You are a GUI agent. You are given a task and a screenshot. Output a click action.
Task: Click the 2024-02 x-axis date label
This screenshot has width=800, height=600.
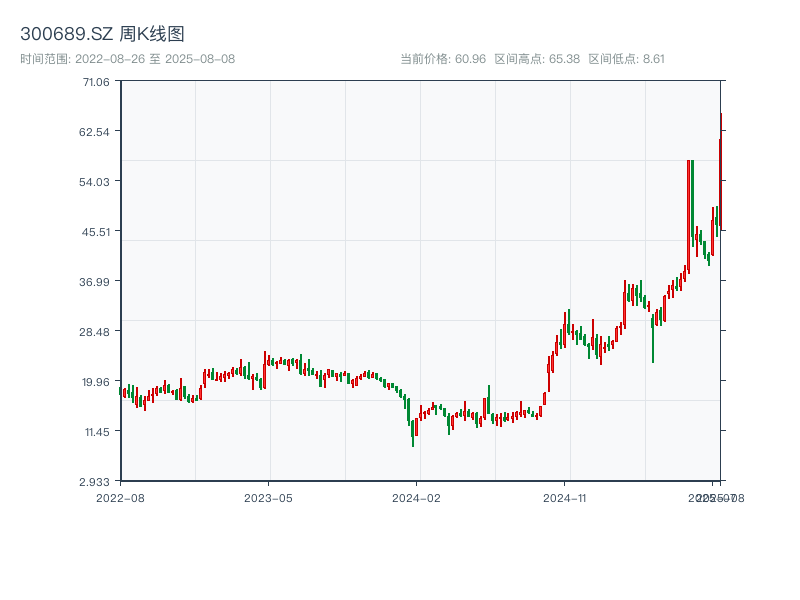(x=418, y=497)
